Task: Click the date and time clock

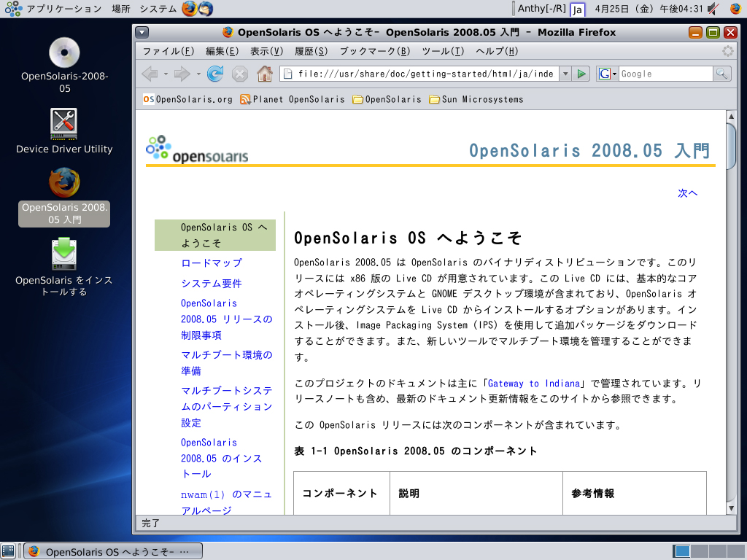Action: tap(649, 9)
